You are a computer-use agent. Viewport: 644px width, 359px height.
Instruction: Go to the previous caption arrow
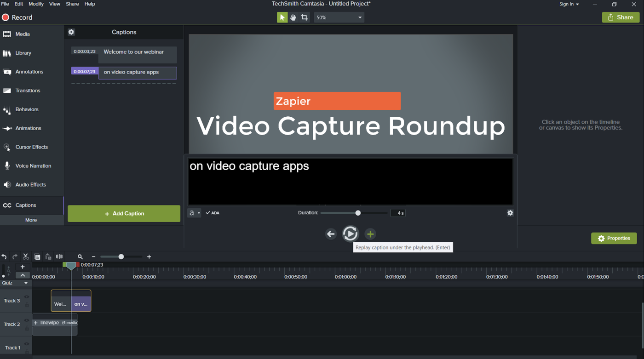coord(331,234)
